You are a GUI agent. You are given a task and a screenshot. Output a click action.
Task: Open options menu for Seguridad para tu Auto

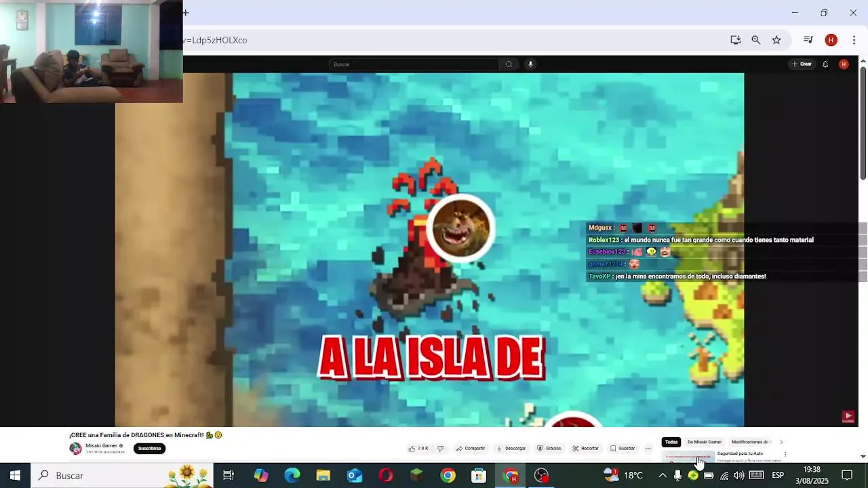pos(785,454)
